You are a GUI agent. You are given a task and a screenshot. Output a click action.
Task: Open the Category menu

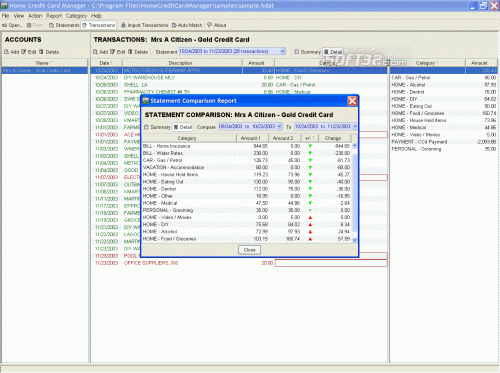coord(76,16)
